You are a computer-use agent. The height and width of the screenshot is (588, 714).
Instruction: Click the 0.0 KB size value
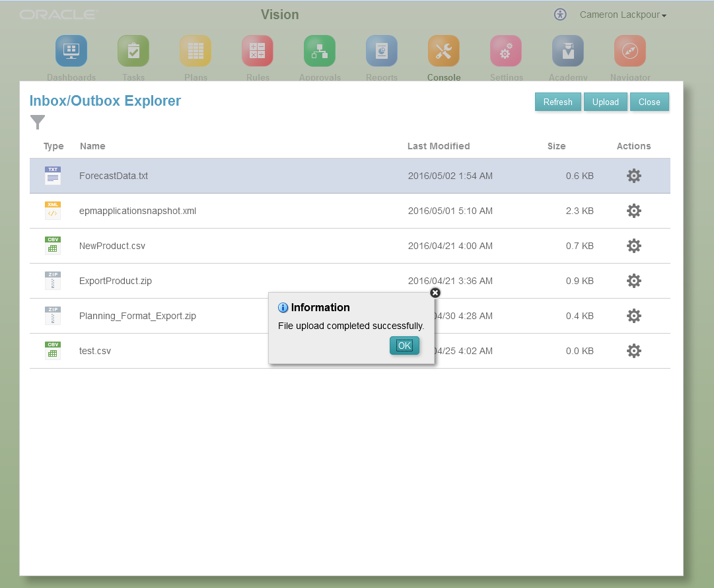click(579, 351)
